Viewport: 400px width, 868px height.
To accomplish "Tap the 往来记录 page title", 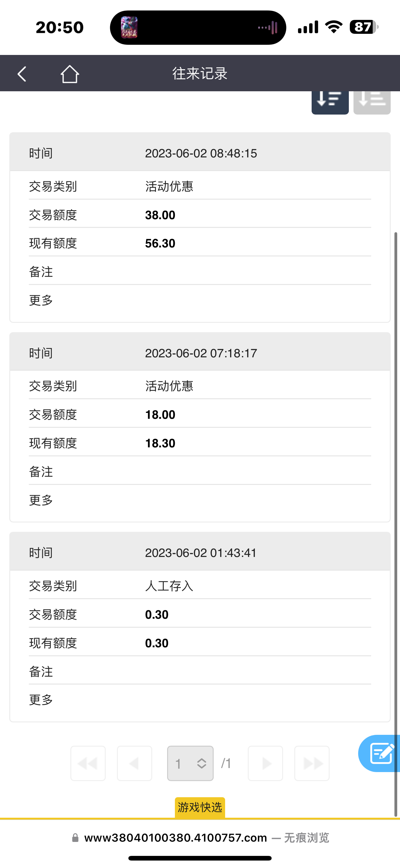I will [200, 74].
